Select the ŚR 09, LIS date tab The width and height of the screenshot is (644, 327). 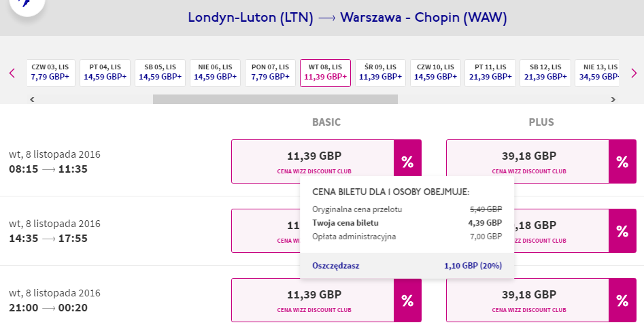click(380, 73)
